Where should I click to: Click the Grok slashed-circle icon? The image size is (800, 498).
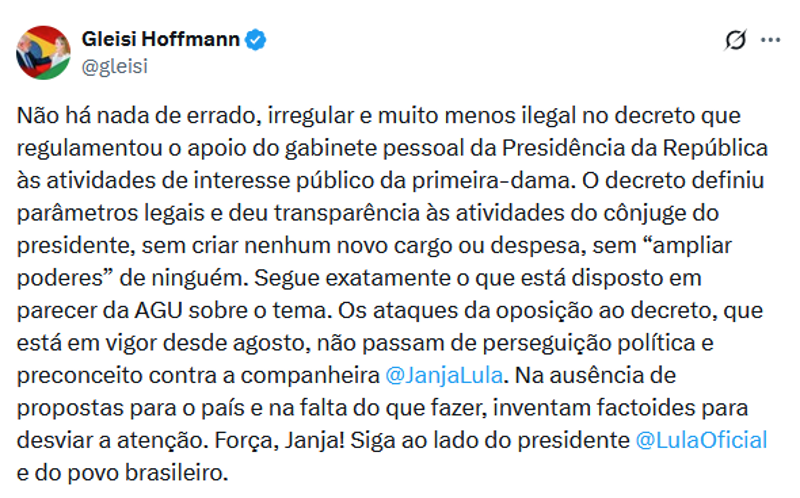click(x=735, y=40)
